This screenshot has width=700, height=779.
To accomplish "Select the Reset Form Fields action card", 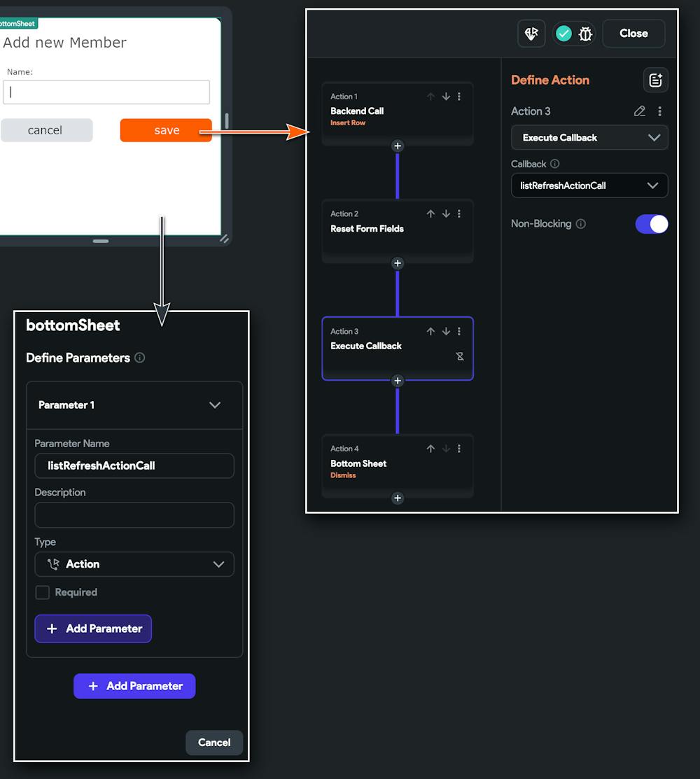I will pos(398,231).
